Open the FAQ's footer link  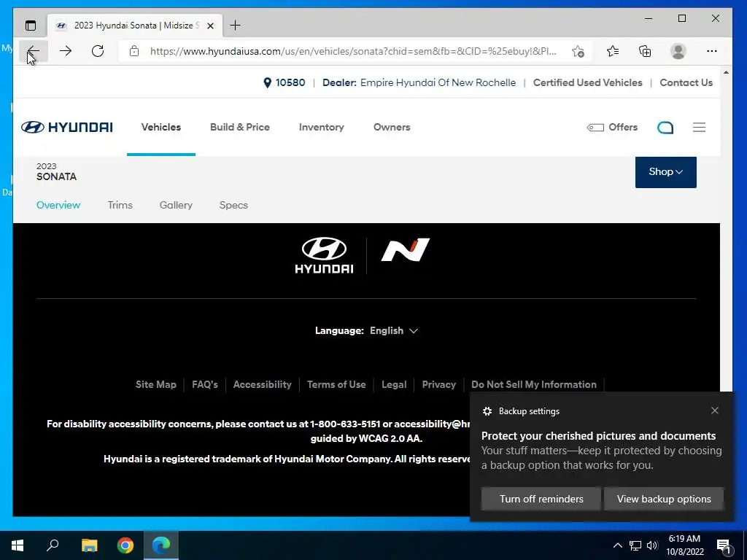tap(205, 384)
